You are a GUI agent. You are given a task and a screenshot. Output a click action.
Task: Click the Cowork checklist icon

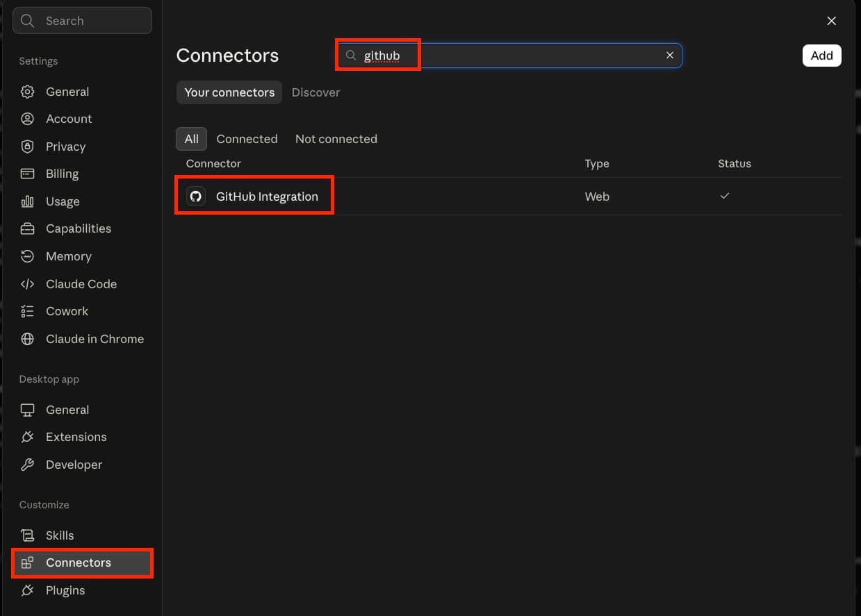click(27, 311)
